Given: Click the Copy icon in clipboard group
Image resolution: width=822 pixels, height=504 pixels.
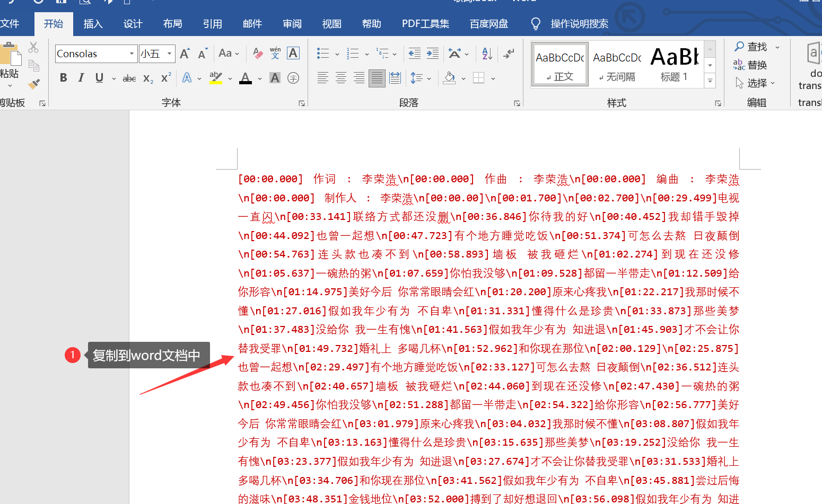Looking at the screenshot, I should [33, 66].
